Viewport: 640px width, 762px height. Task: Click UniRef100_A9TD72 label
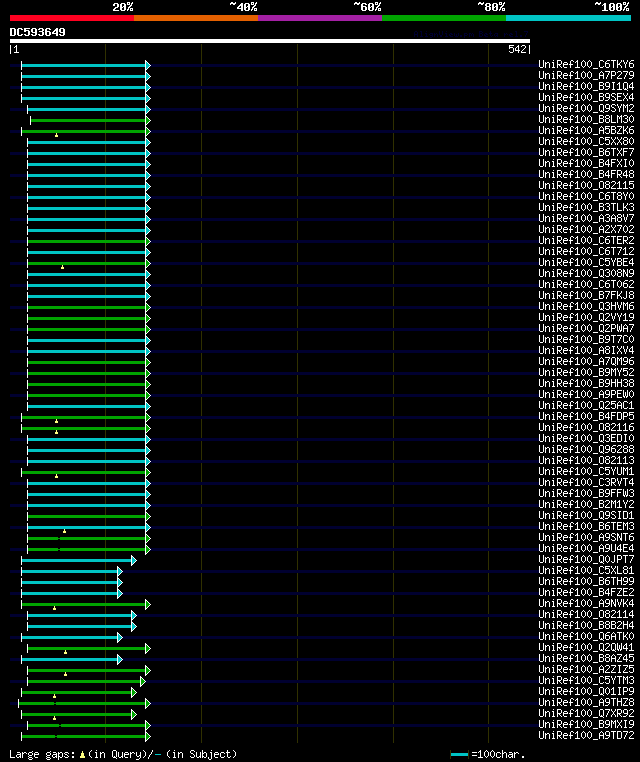point(586,735)
